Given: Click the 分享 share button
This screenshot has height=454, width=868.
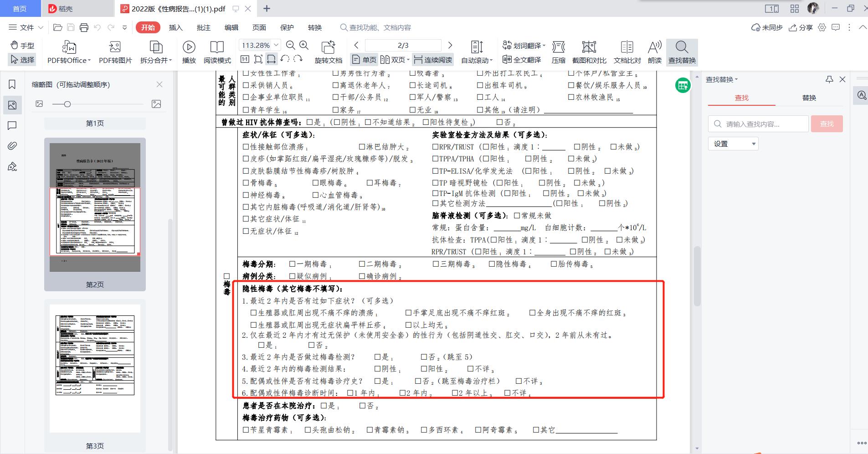Looking at the screenshot, I should click(801, 27).
